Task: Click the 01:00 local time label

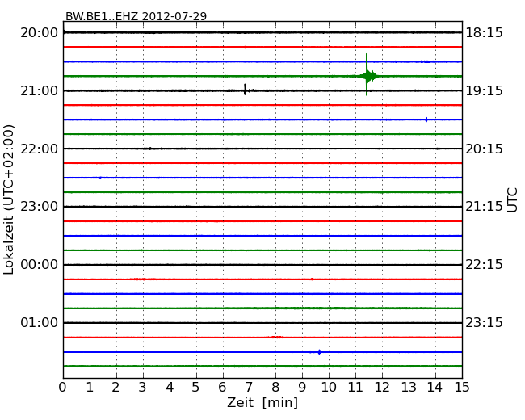Action: pyautogui.click(x=40, y=322)
